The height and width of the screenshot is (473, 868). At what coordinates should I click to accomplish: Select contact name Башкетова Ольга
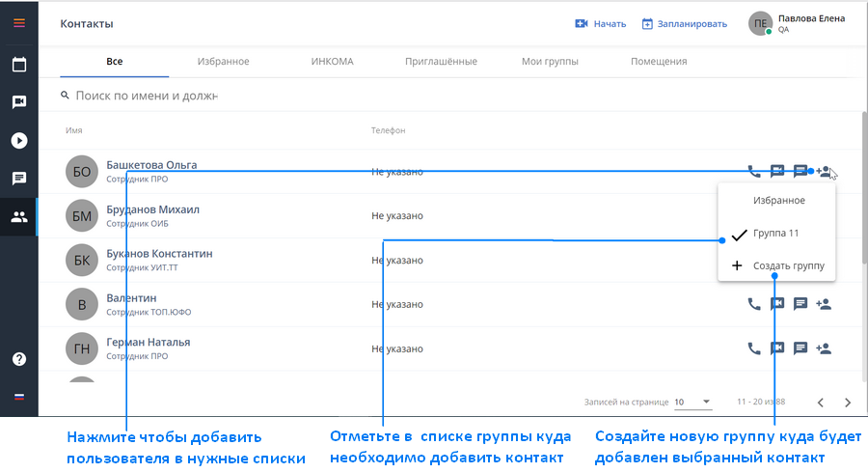(151, 165)
